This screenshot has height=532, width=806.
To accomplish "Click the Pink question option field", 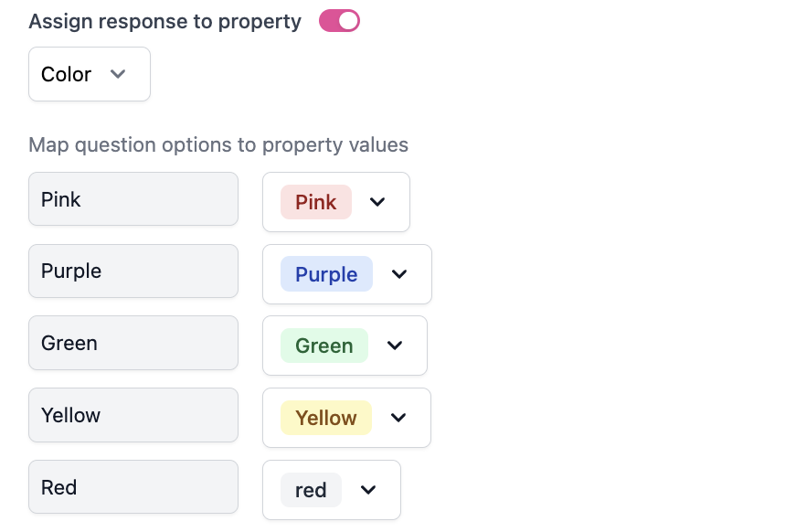I will coord(133,199).
